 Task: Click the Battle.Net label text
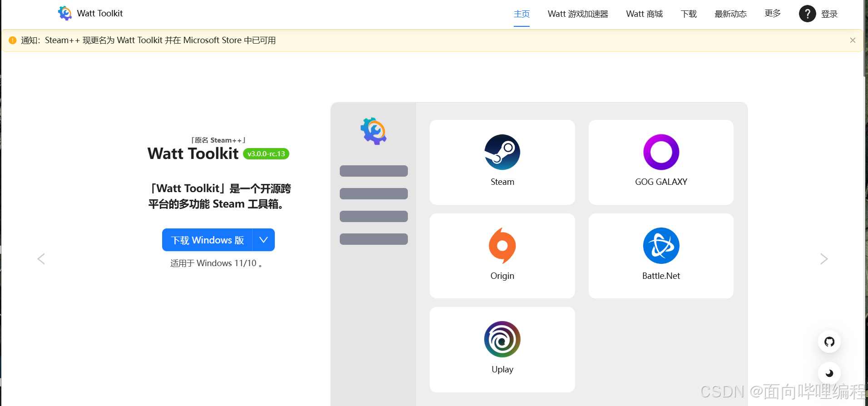click(x=661, y=276)
